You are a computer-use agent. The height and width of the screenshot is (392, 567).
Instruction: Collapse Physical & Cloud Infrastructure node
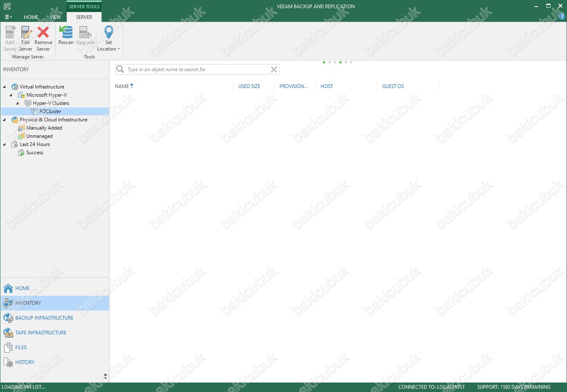(x=5, y=120)
